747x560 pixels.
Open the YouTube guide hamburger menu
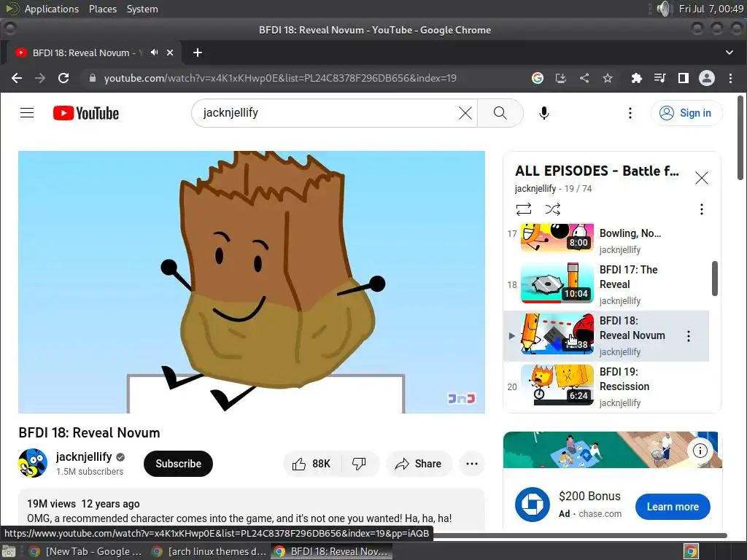click(x=27, y=113)
